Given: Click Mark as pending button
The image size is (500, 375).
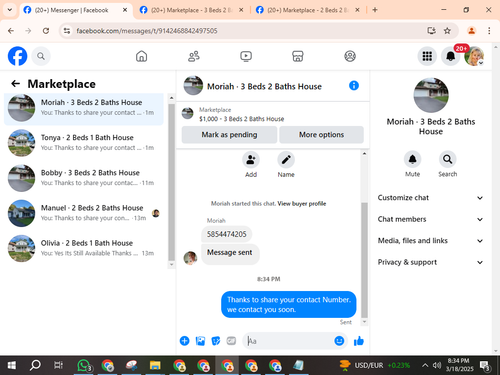Looking at the screenshot, I should pyautogui.click(x=229, y=135).
